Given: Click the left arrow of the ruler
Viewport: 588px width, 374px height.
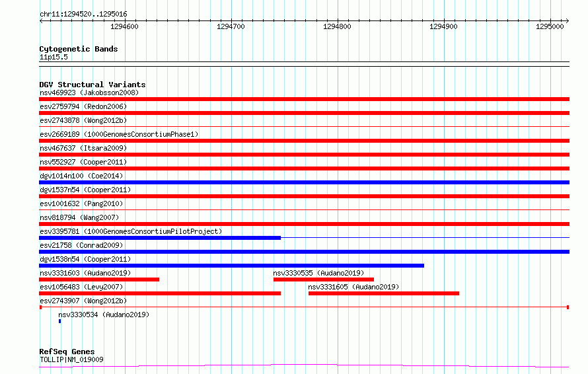Looking at the screenshot, I should coord(41,20).
